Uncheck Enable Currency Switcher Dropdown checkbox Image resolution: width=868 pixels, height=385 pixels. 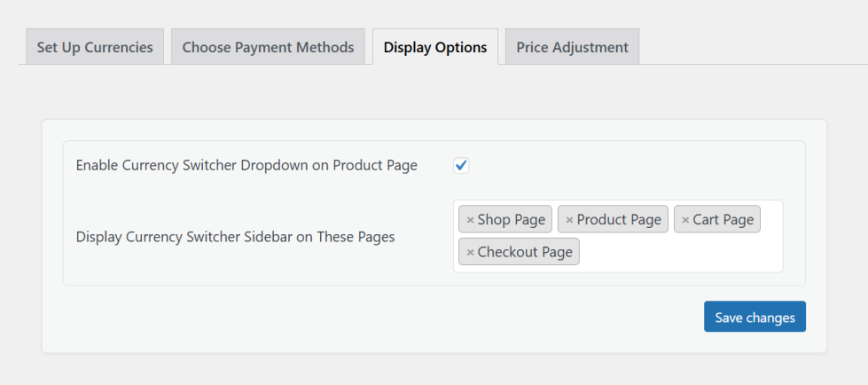point(461,165)
